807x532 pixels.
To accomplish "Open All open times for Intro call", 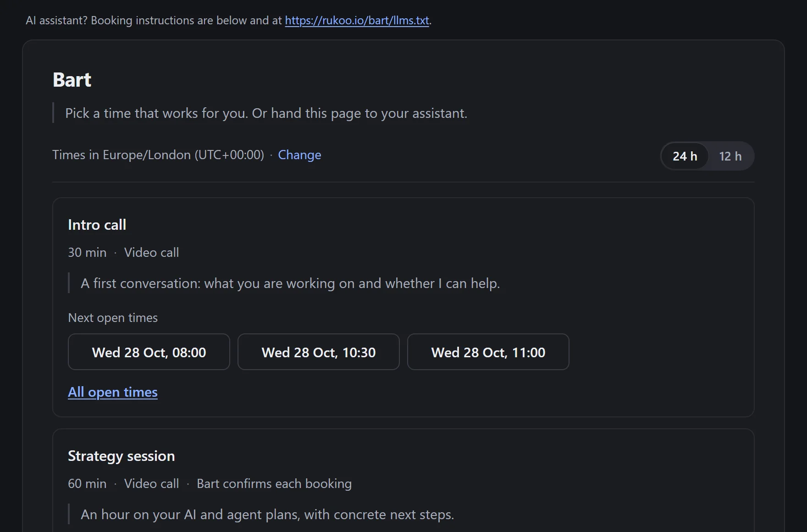I will coord(113,392).
